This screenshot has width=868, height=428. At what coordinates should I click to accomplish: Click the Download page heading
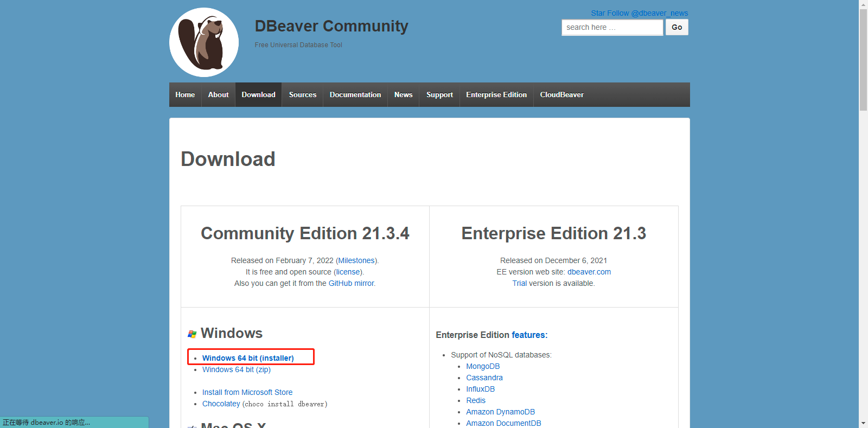[228, 159]
